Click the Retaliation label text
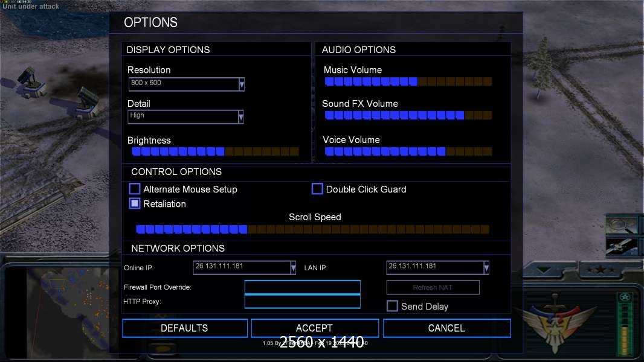 (x=165, y=204)
